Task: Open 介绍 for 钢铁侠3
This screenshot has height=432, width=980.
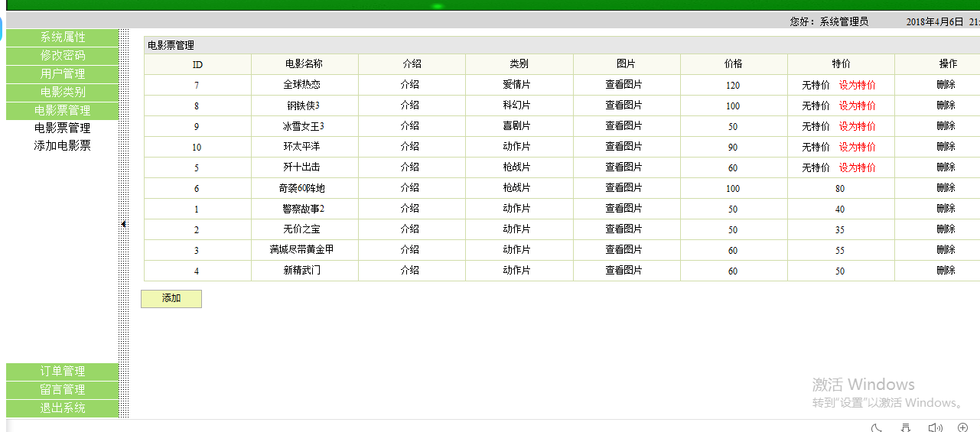Action: (x=410, y=106)
